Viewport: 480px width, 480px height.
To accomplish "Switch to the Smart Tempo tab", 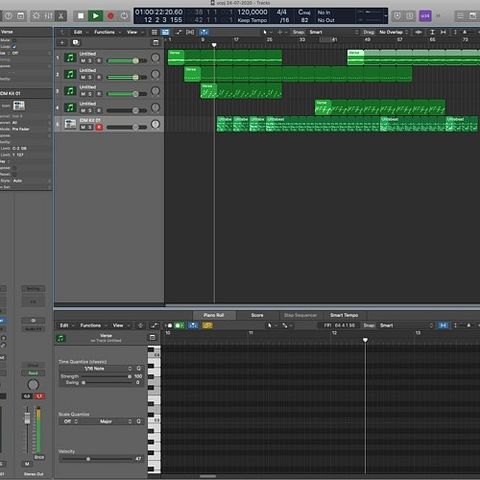I will [344, 315].
